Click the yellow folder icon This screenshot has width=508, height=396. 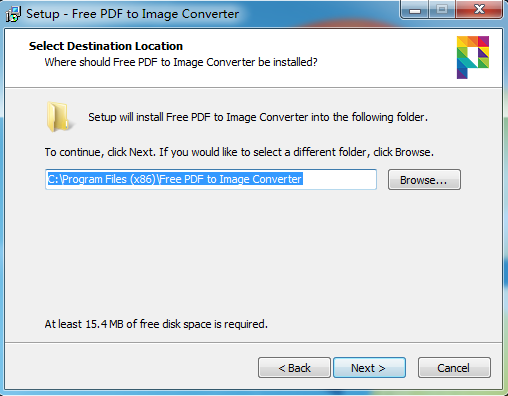click(59, 117)
